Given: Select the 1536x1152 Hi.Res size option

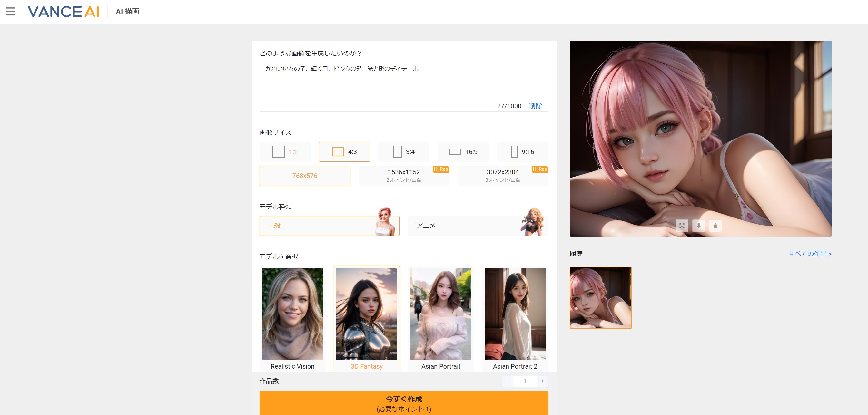Looking at the screenshot, I should [x=404, y=175].
